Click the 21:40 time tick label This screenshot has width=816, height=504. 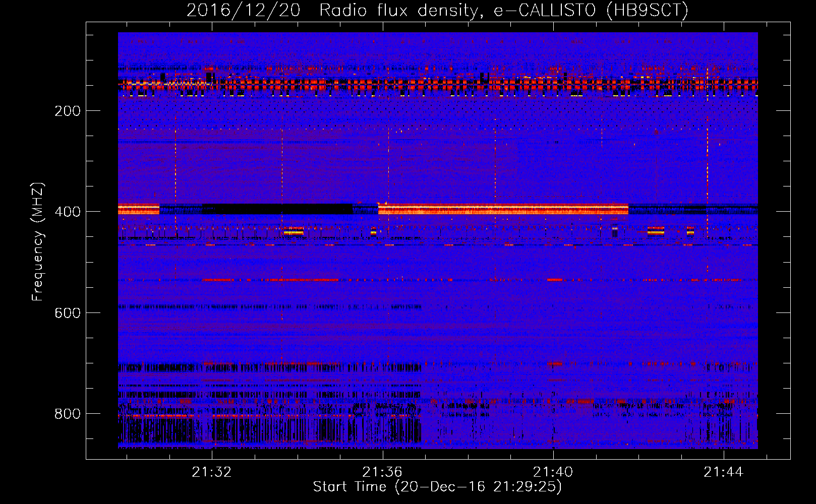tap(553, 472)
